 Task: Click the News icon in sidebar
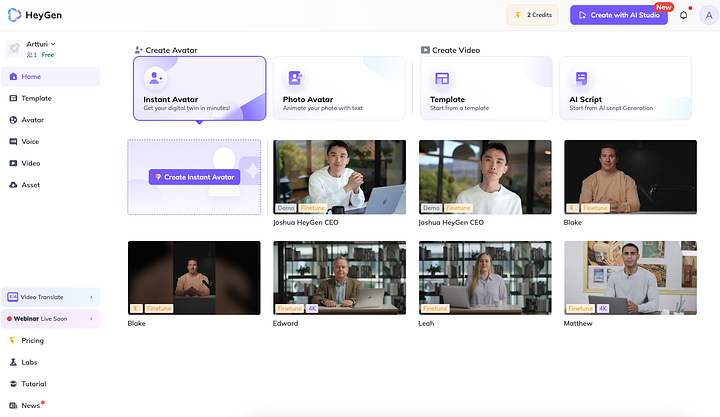[x=13, y=405]
